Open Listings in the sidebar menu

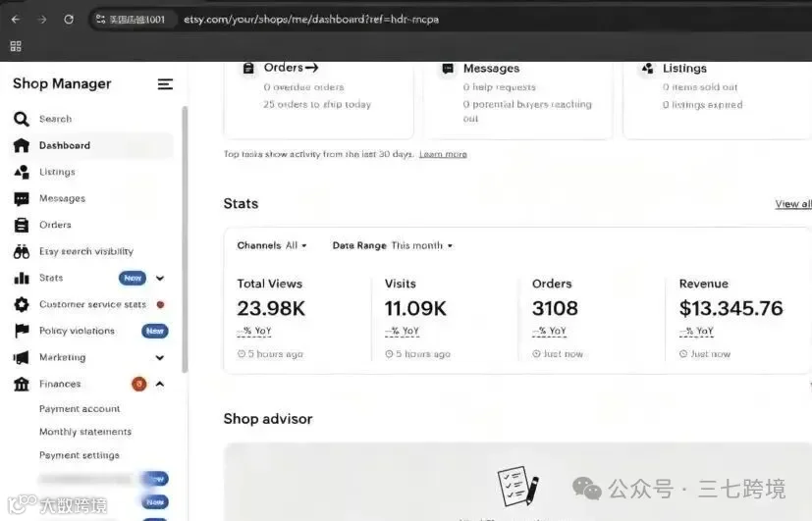pos(57,172)
